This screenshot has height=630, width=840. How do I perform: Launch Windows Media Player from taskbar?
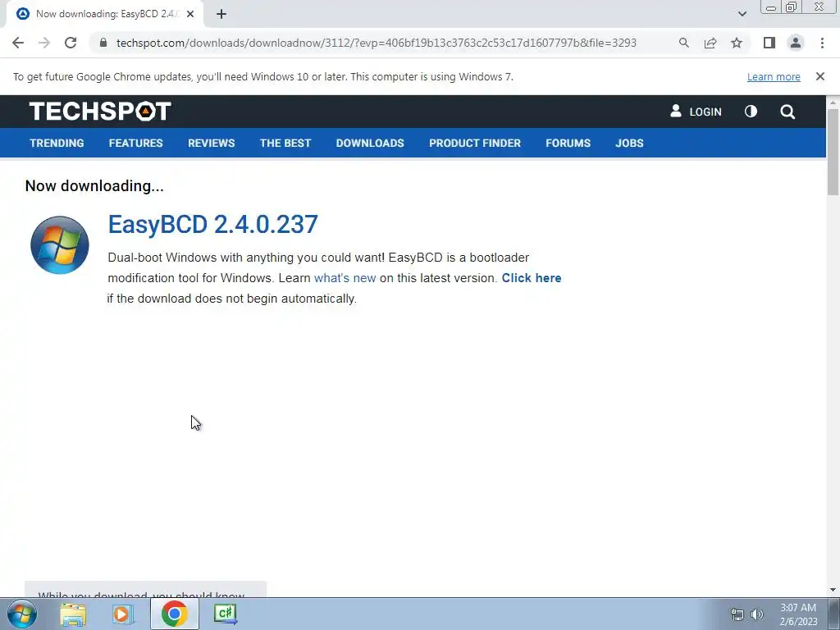pos(123,614)
